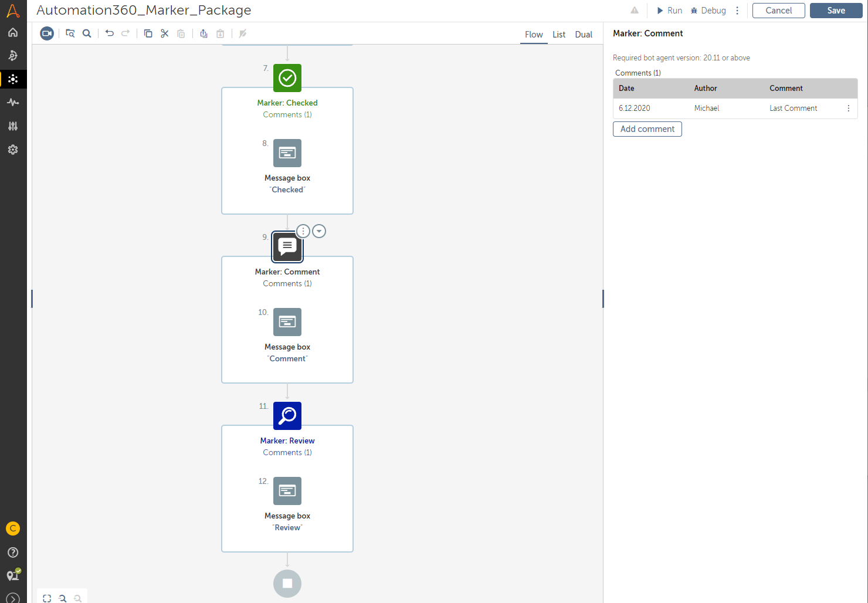Switch to the List view tab
The image size is (868, 603).
coord(559,35)
